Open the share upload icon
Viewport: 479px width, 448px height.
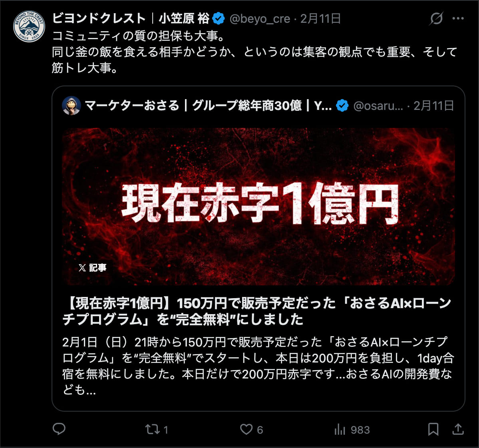pos(458,429)
